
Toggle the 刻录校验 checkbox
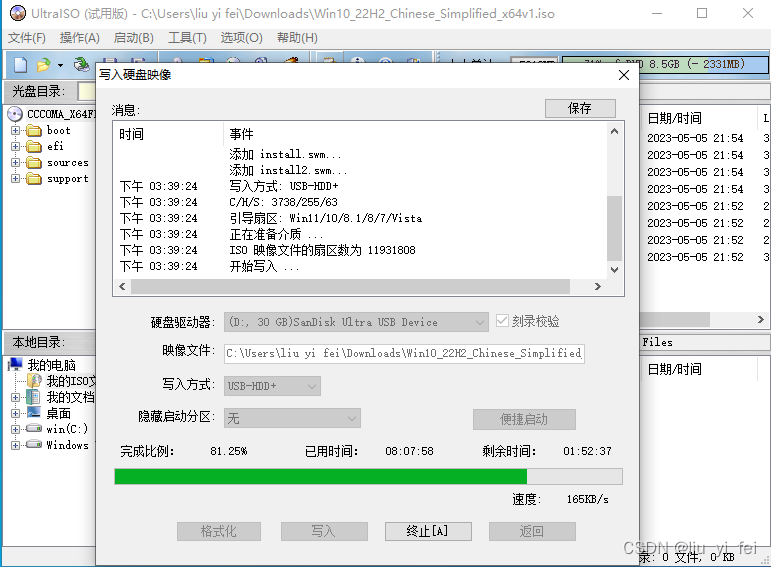[502, 321]
